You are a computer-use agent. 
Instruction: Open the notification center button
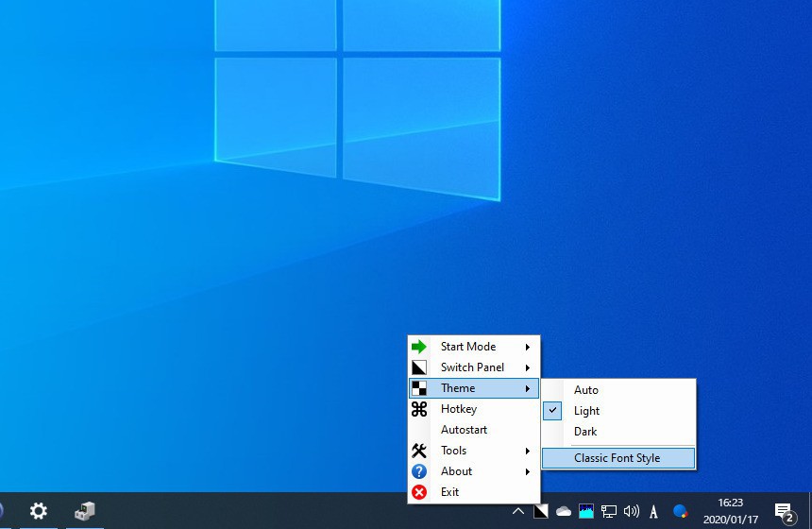pyautogui.click(x=784, y=511)
